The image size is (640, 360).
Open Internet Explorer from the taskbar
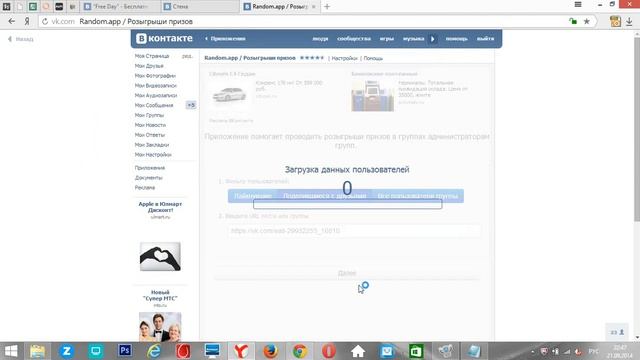154,351
